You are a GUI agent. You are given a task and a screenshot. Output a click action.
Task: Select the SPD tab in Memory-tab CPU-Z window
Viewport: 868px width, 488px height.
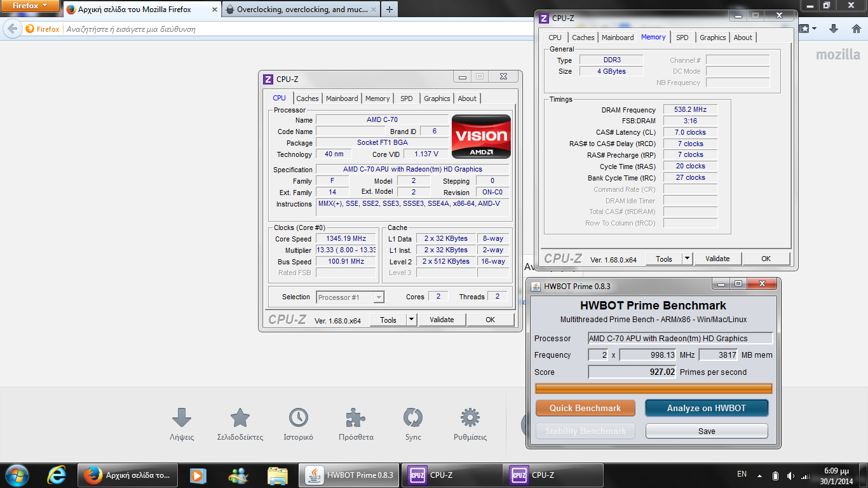tap(682, 37)
